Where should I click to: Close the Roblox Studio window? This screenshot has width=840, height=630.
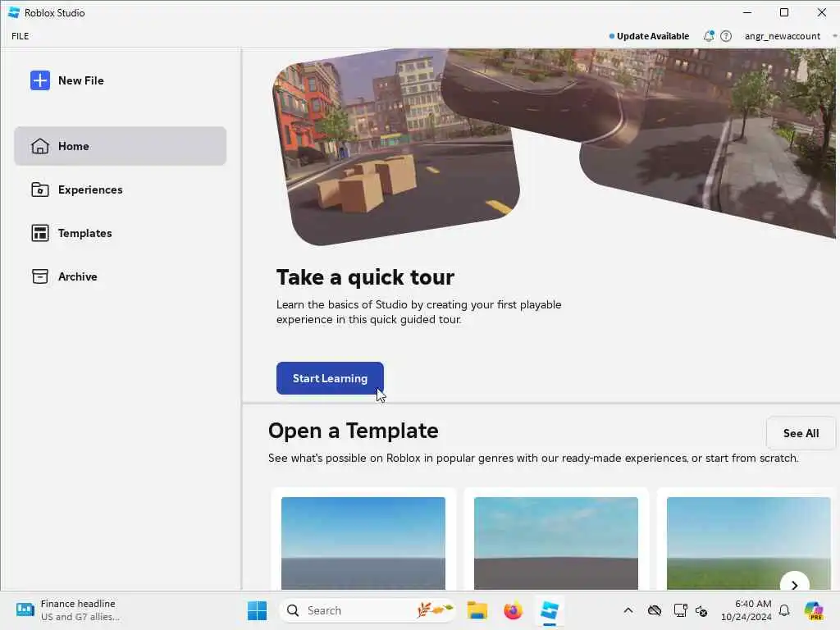pyautogui.click(x=822, y=12)
